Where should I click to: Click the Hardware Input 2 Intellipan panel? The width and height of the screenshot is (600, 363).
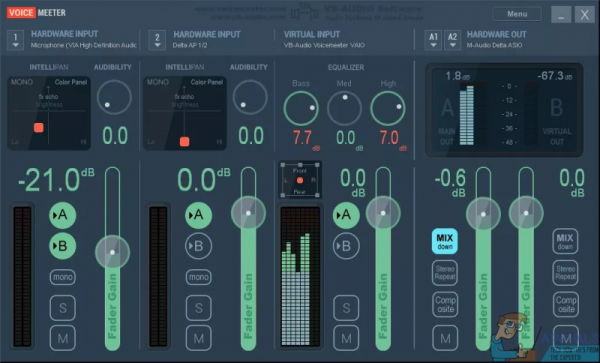[185, 113]
